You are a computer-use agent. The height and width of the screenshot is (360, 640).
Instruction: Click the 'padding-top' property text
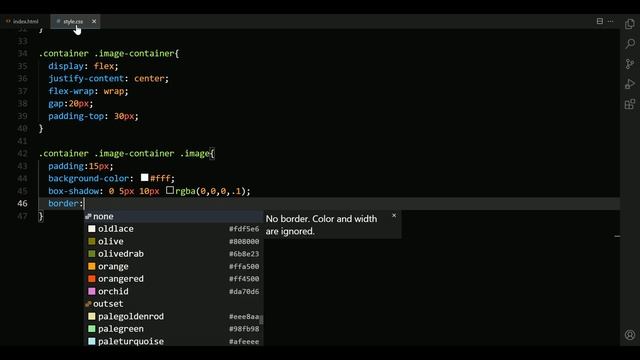coord(76,116)
